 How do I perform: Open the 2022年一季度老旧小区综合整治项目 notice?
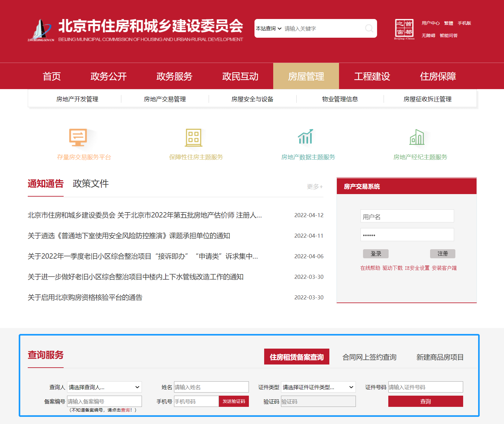(143, 256)
